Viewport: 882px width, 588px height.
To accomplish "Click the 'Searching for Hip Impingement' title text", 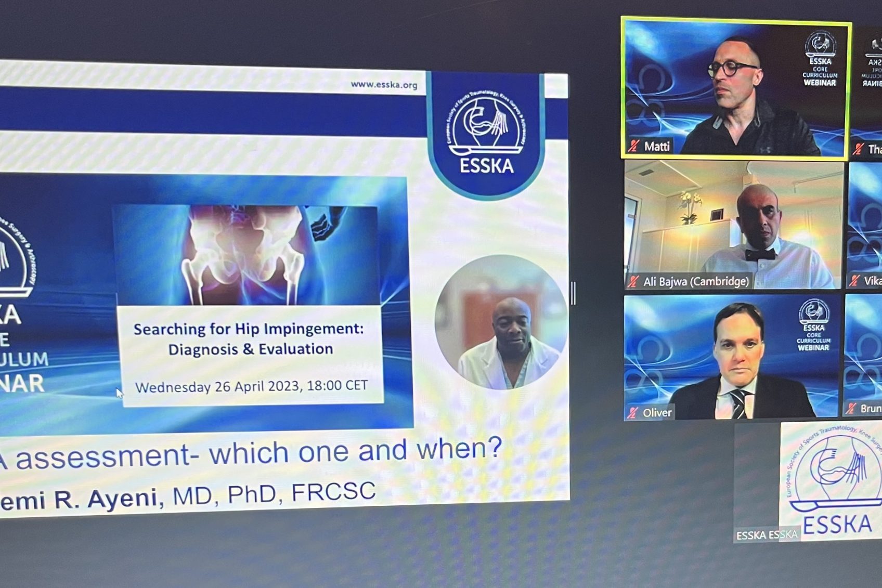I will [249, 330].
